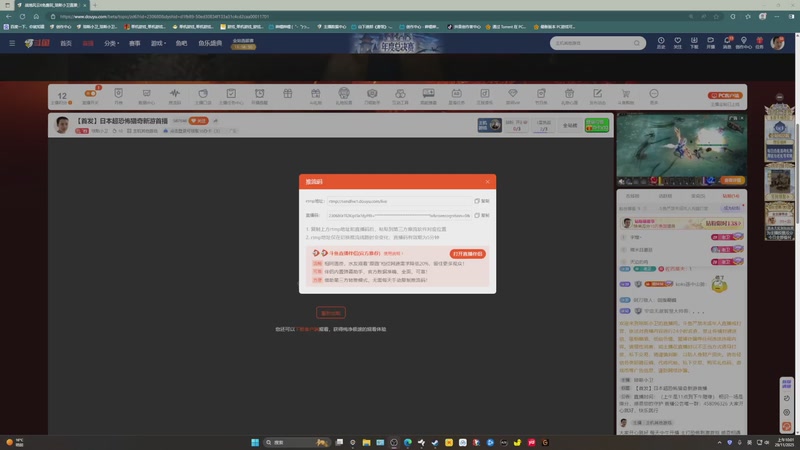Open the top event banner on right sidebar
800x450 pixels.
(x=779, y=132)
